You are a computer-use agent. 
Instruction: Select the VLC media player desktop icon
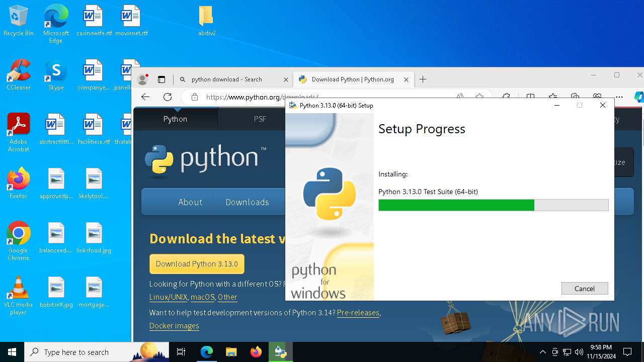[19, 295]
